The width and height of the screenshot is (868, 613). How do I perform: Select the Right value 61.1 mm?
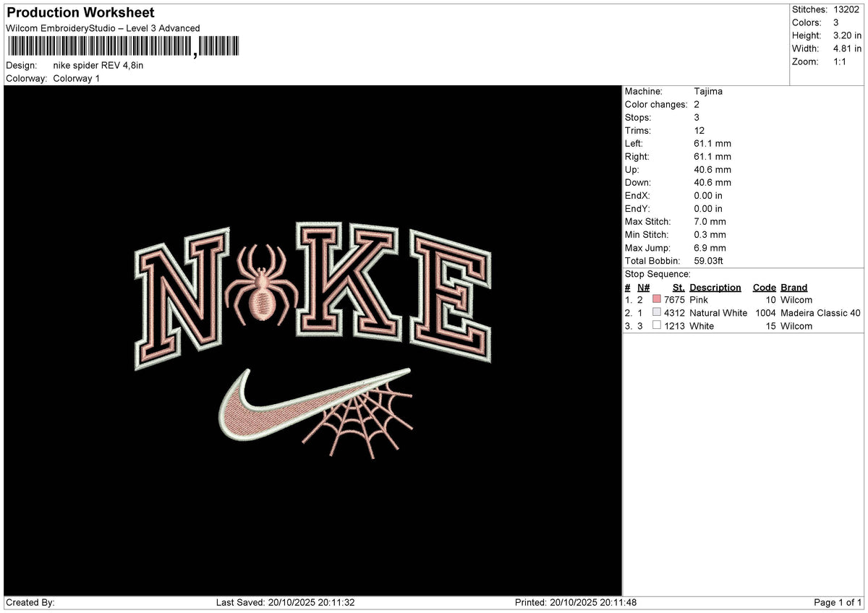(712, 157)
